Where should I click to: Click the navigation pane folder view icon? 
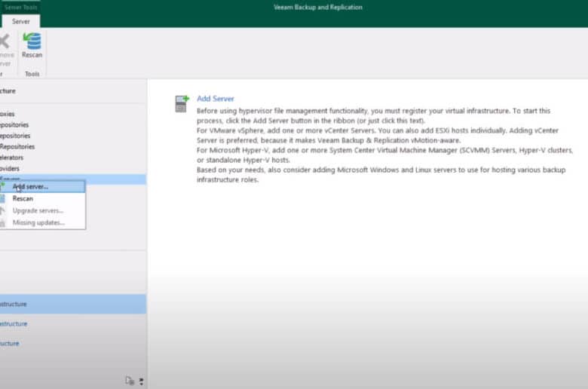(x=130, y=381)
